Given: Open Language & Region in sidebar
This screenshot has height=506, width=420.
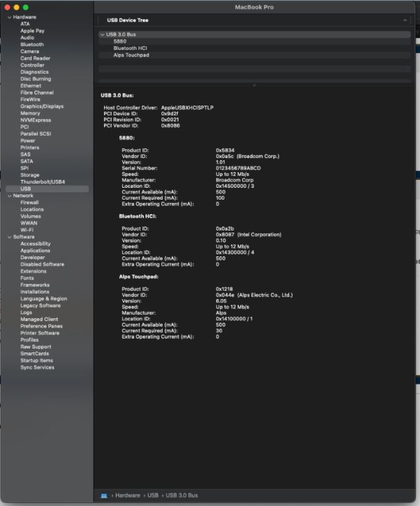Looking at the screenshot, I should click(43, 299).
